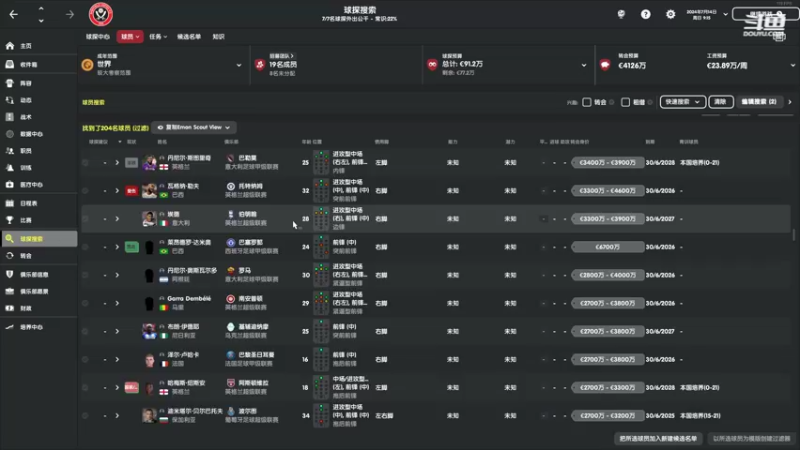This screenshot has width=800, height=450.
Task: Select the age 28 Italian player row circle
Action: [x=85, y=219]
